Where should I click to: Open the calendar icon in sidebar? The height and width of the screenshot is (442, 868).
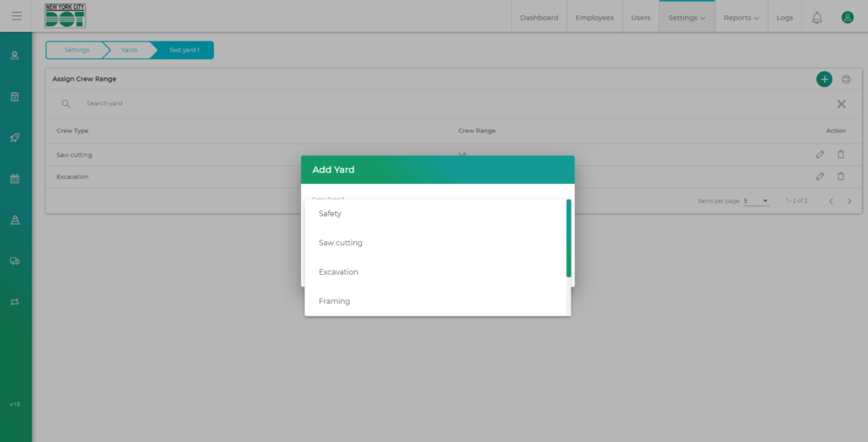[x=14, y=179]
